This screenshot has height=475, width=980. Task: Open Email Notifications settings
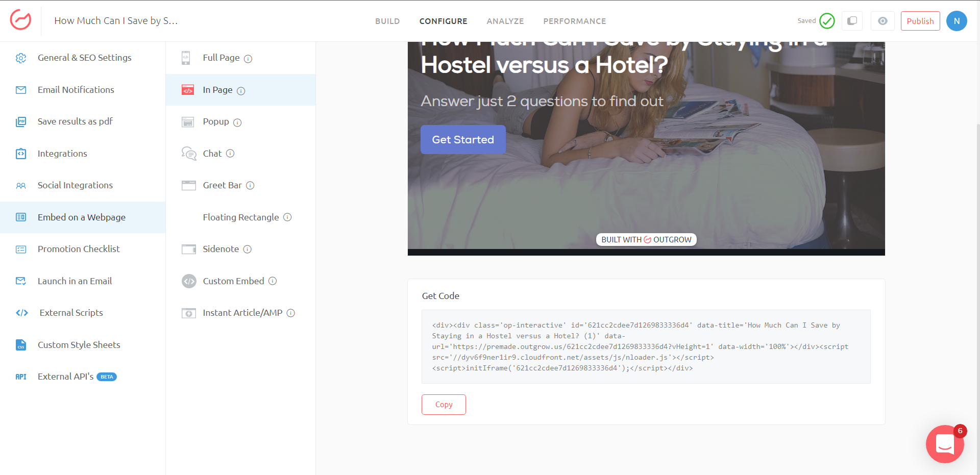click(x=83, y=90)
